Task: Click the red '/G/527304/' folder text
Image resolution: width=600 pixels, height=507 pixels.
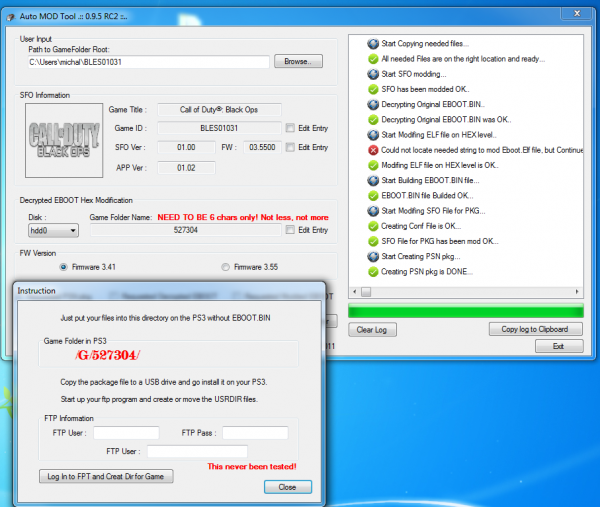Action: pyautogui.click(x=108, y=355)
